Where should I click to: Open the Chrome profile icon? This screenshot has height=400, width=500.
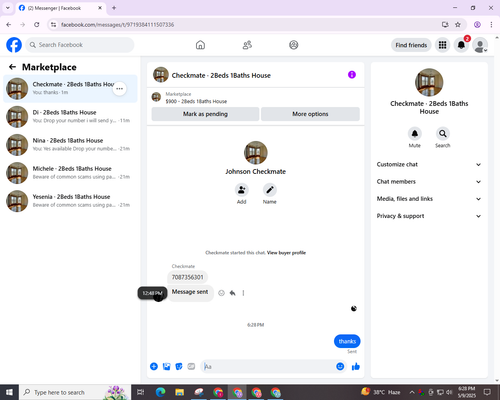tap(477, 25)
